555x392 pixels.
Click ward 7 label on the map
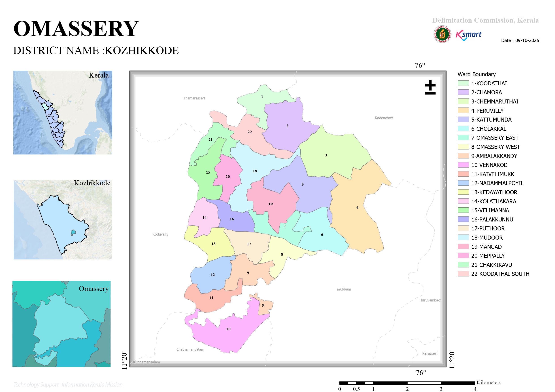[x=285, y=226]
